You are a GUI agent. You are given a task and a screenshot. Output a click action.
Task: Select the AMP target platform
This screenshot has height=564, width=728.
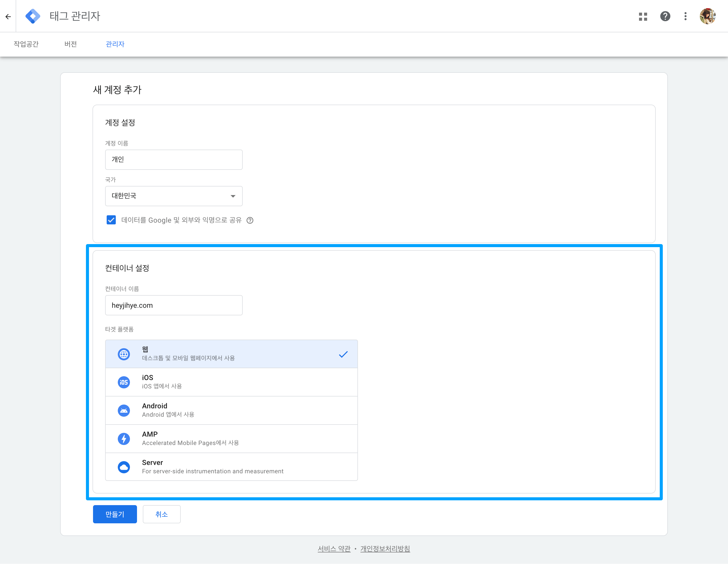[x=231, y=439]
